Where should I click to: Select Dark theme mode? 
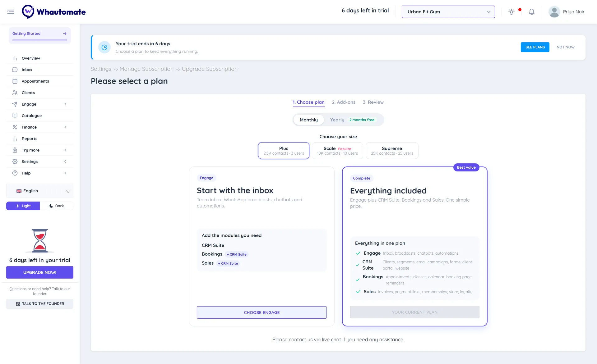(57, 206)
